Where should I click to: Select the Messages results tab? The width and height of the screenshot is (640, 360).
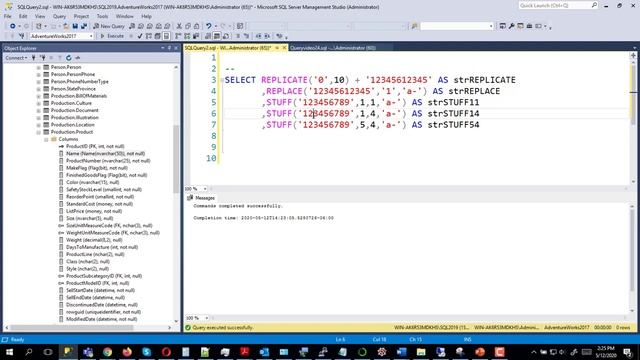[x=201, y=198]
